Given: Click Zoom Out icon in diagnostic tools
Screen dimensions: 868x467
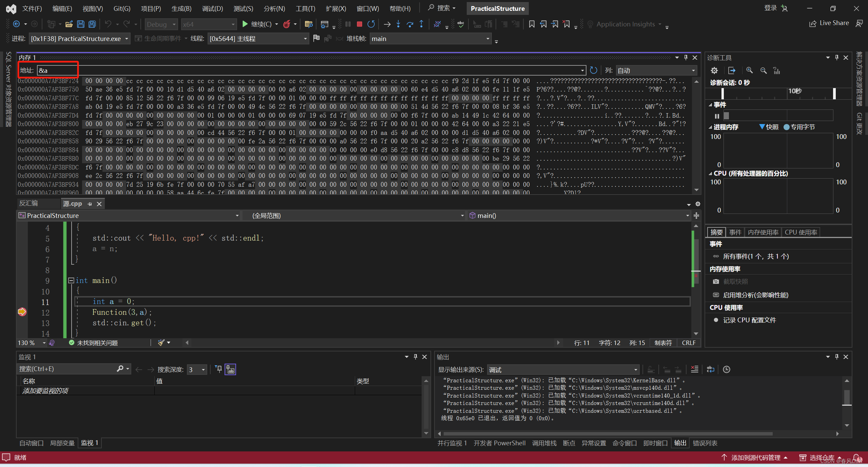Looking at the screenshot, I should pos(764,70).
